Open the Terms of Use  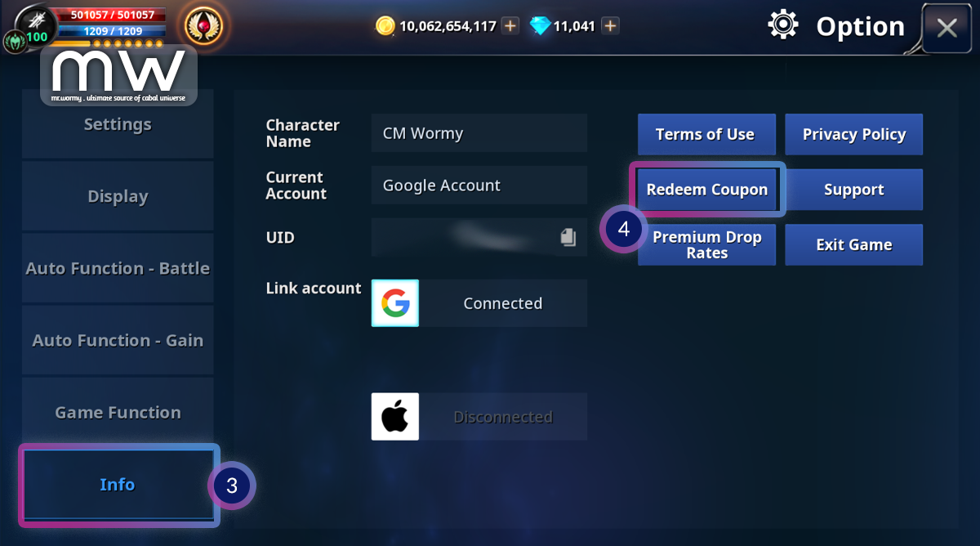point(706,135)
